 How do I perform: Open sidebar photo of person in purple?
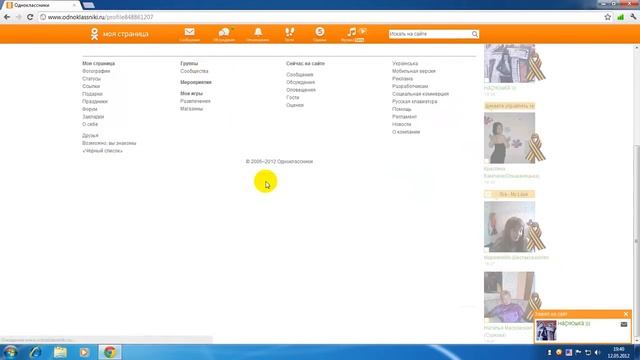click(509, 297)
